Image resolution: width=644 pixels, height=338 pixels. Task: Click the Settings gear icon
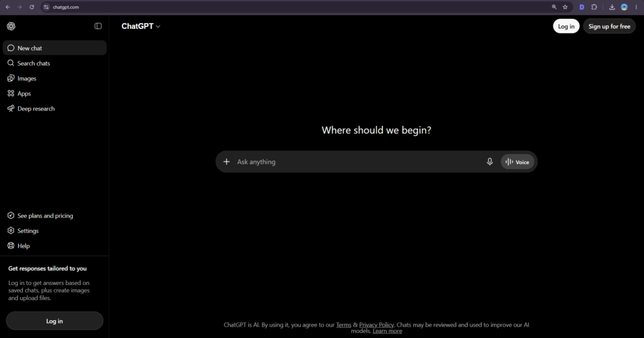coord(11,230)
